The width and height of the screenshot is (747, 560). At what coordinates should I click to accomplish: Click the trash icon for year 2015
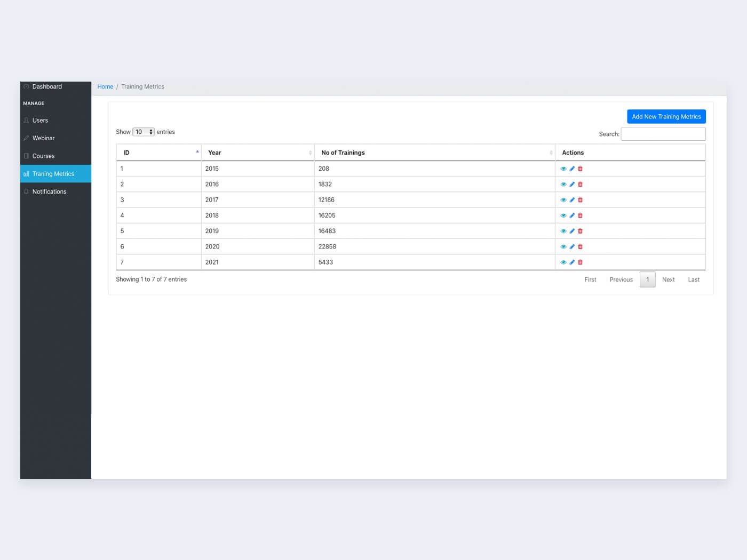coord(580,169)
